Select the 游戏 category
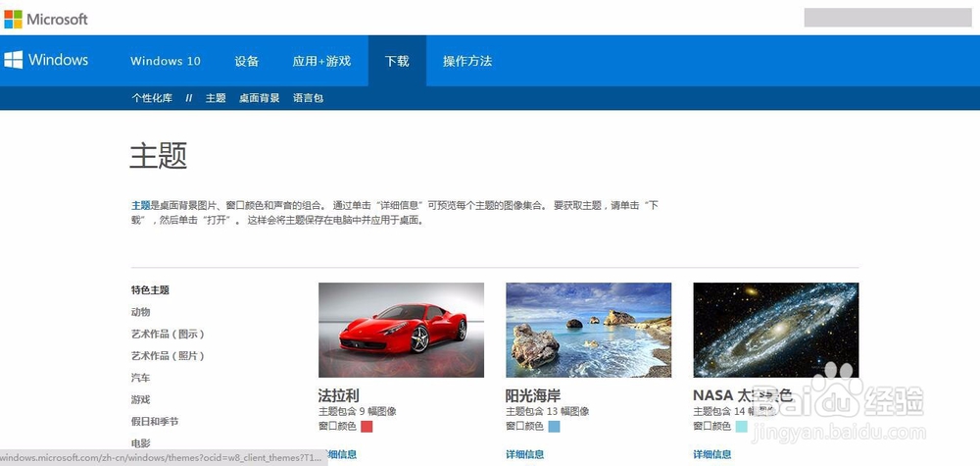 pyautogui.click(x=140, y=399)
